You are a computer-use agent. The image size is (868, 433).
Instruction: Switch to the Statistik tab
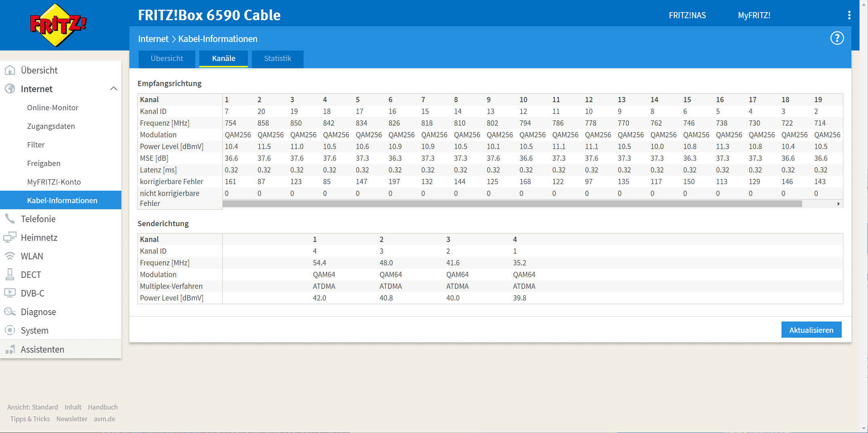[x=277, y=59]
